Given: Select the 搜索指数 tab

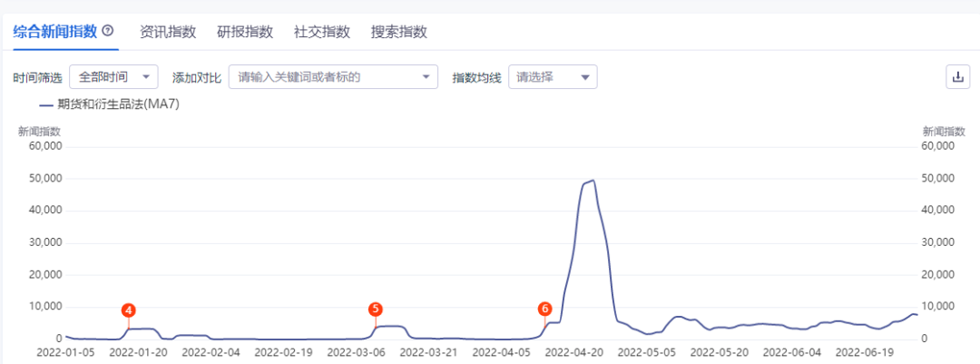Looking at the screenshot, I should pos(399,32).
